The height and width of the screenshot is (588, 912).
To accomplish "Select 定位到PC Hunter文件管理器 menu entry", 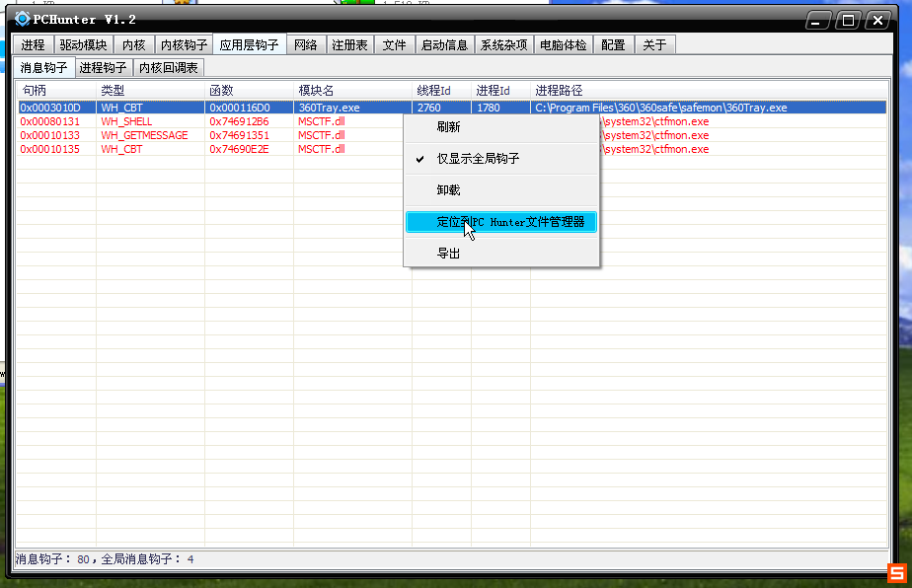I will (x=501, y=222).
